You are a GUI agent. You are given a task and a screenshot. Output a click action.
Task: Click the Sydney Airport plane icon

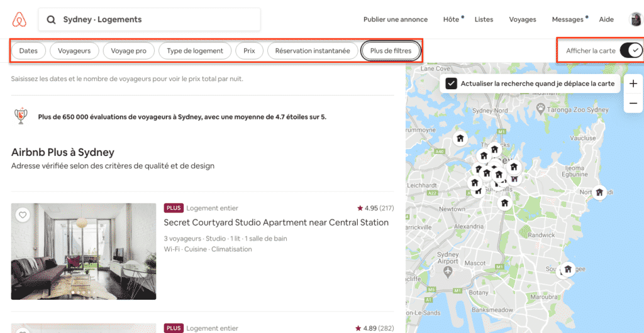click(x=448, y=271)
